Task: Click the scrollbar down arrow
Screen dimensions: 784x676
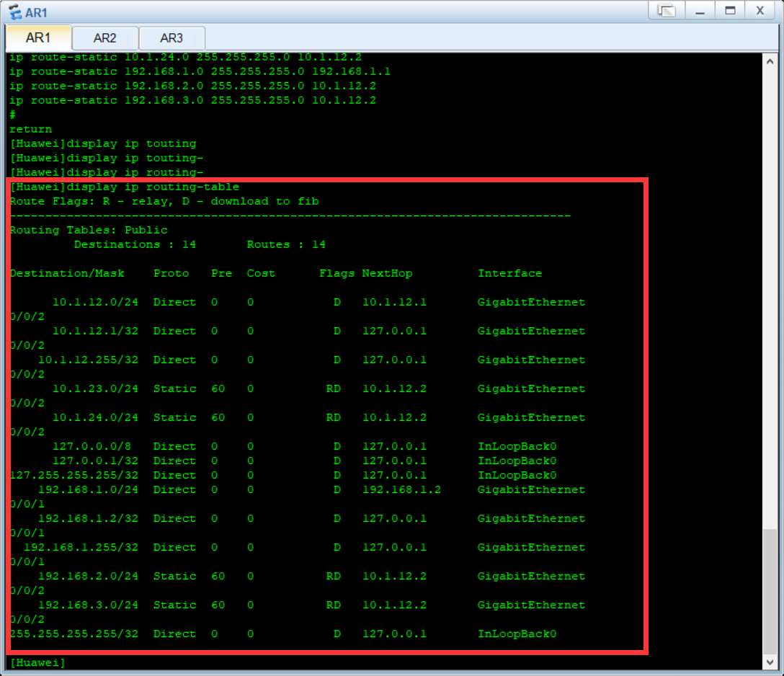Action: tap(770, 662)
